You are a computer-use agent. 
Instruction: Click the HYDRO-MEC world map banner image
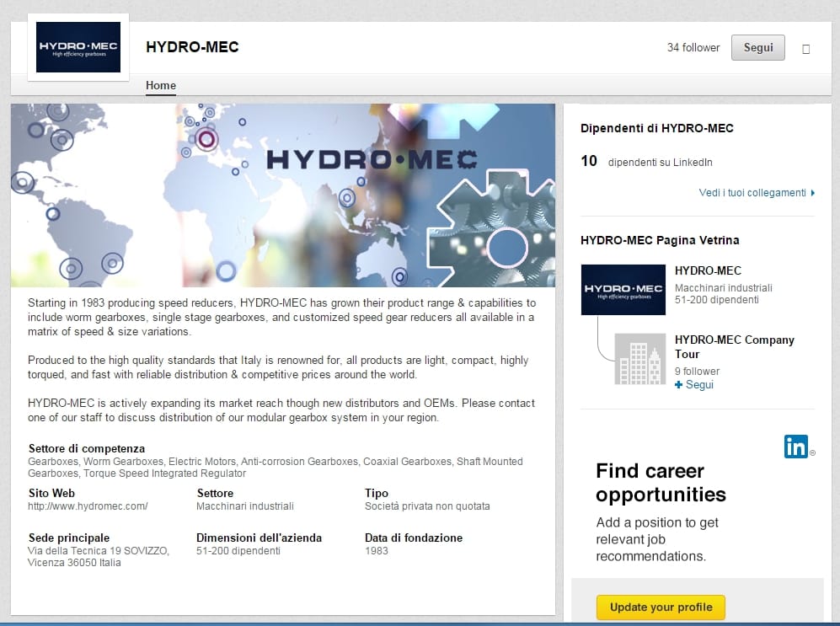[x=283, y=195]
